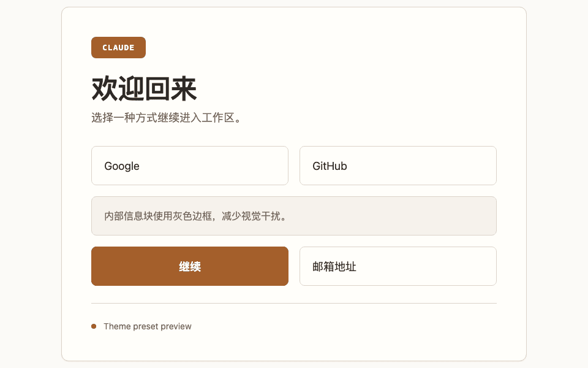Click the gray info block
The height and width of the screenshot is (368, 588).
point(294,216)
